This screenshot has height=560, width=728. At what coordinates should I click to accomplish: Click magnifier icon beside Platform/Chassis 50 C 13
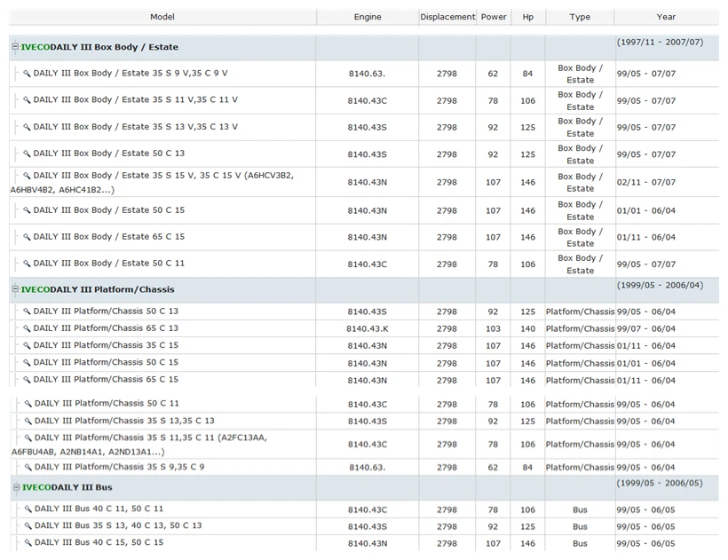tap(27, 312)
